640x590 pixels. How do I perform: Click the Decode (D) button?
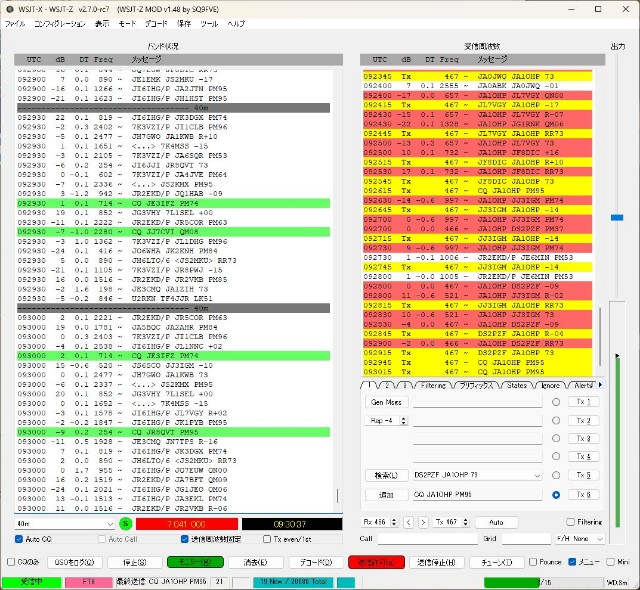[x=316, y=562]
